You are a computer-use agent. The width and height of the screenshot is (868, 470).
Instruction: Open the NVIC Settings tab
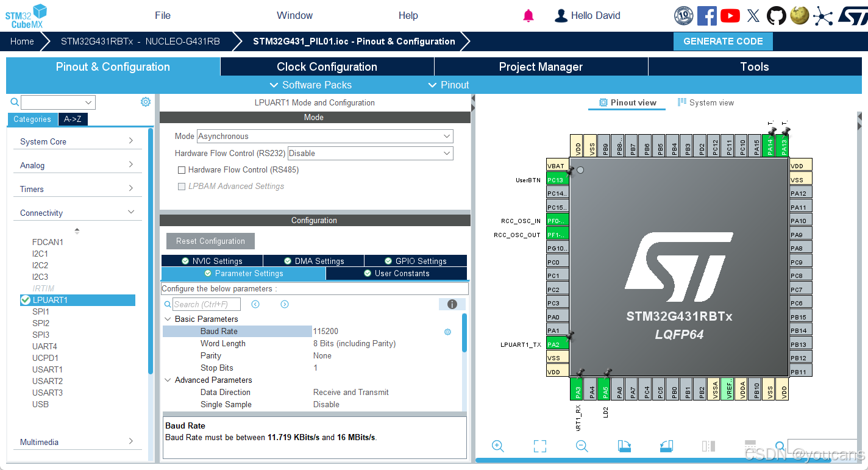(x=212, y=261)
